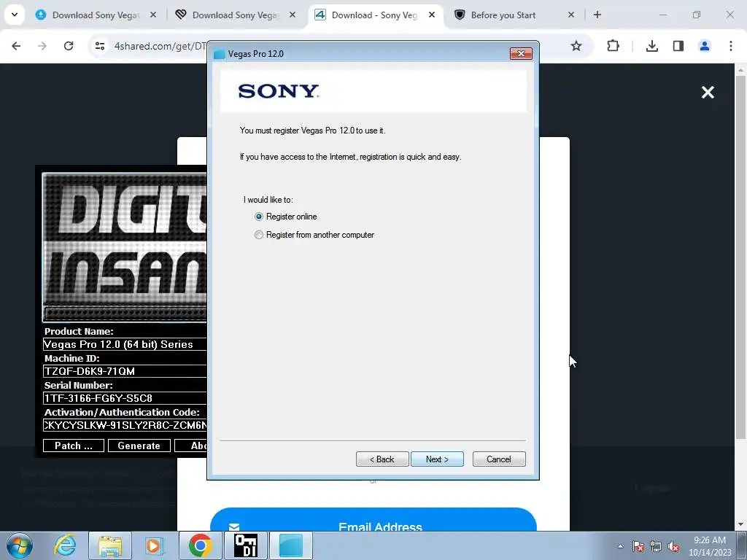This screenshot has height=560, width=747.
Task: Go forward in Chrome
Action: pos(42,46)
